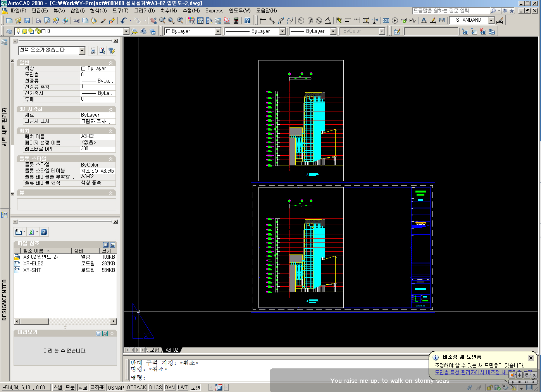
Task: Open the 그리기(D) menu
Action: [x=144, y=11]
